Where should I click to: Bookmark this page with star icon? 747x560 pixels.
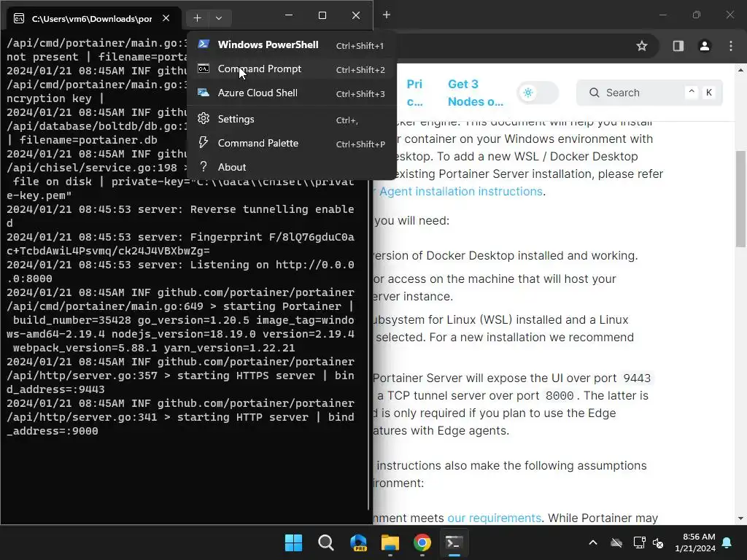coord(642,46)
